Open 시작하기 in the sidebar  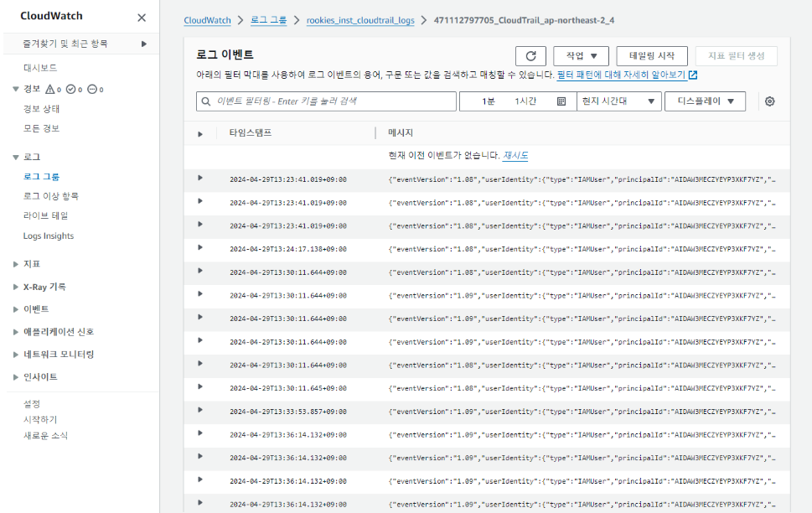point(40,420)
